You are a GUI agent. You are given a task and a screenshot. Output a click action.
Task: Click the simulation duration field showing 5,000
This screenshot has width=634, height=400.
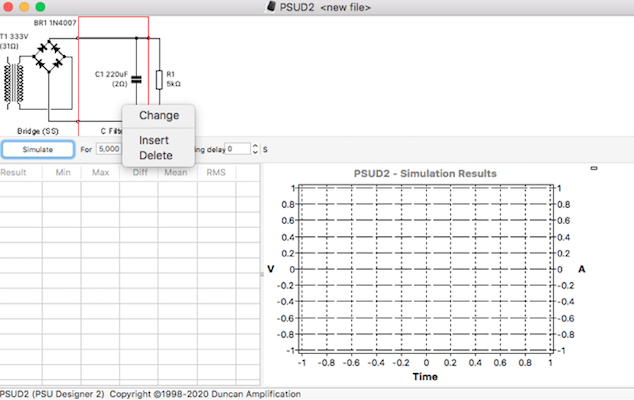click(109, 149)
